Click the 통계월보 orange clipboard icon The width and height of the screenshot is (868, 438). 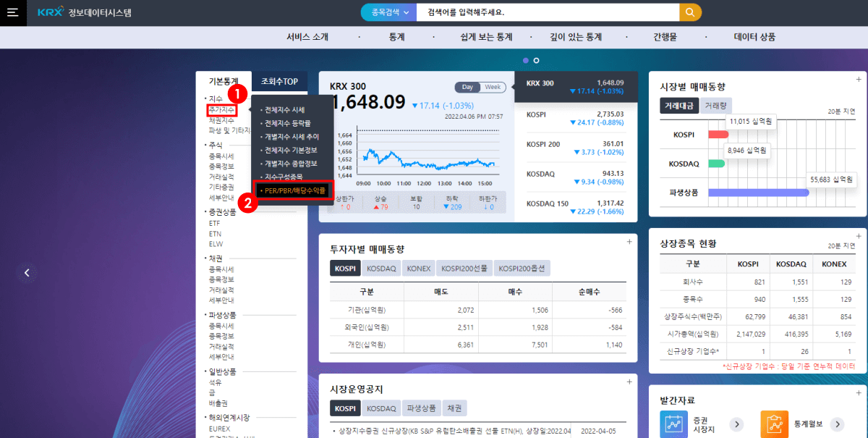pos(774,424)
